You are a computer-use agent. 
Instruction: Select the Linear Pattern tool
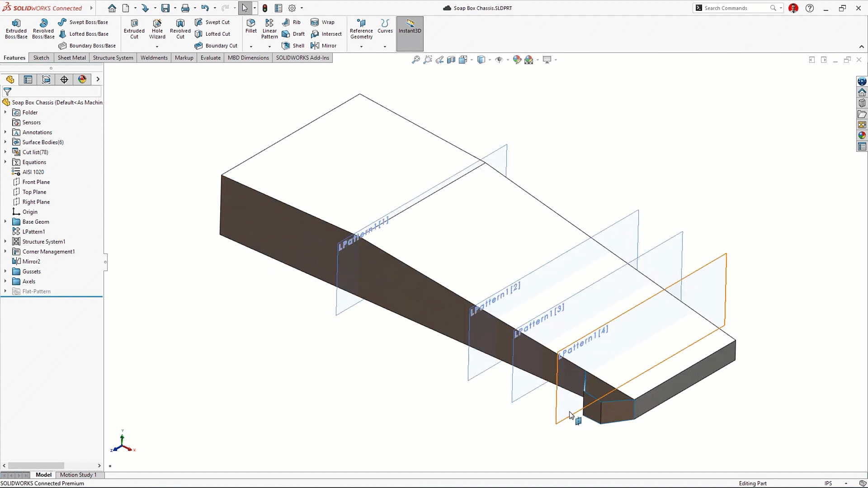[269, 29]
